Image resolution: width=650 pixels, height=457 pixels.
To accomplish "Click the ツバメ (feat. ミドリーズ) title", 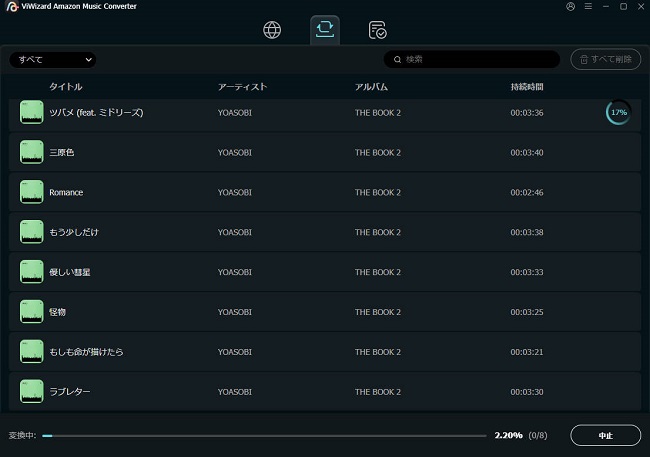I will 96,112.
